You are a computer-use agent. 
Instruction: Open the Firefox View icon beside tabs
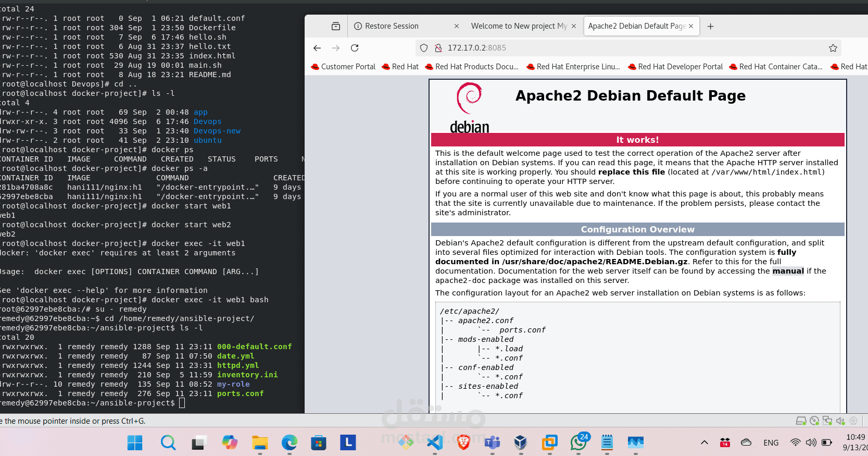(x=336, y=26)
